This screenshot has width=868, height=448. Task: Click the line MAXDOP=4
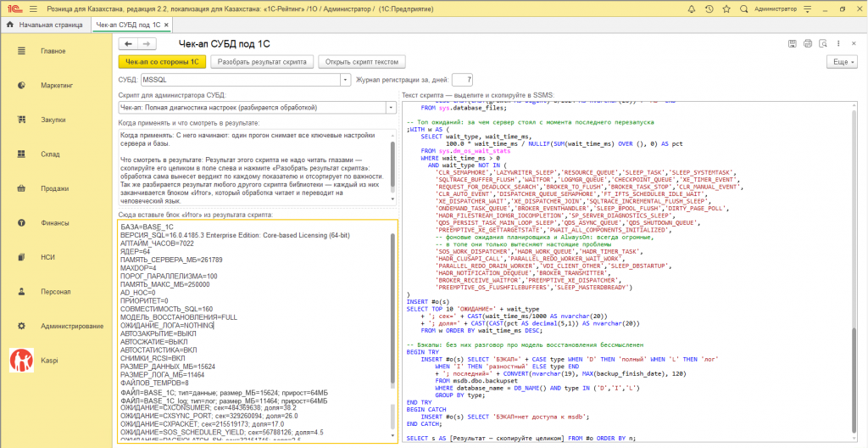tap(136, 268)
